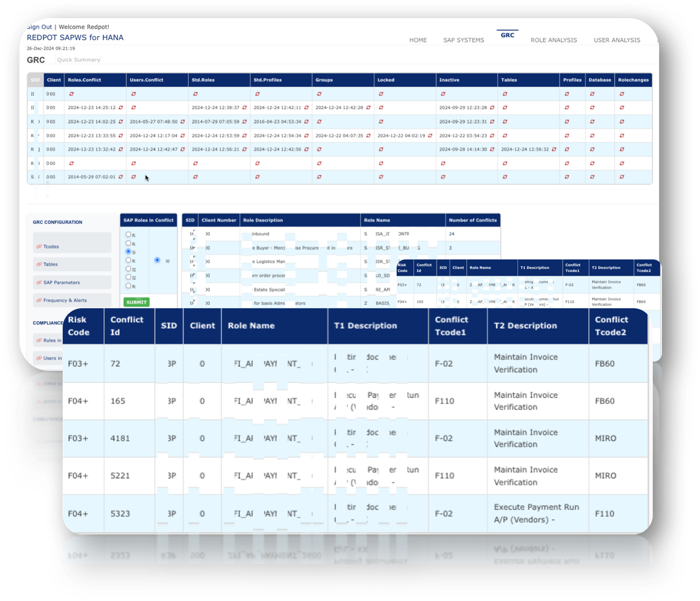The image size is (700, 601).
Task: Select first radio button under SAP Roles in Conflict
Action: click(x=128, y=235)
